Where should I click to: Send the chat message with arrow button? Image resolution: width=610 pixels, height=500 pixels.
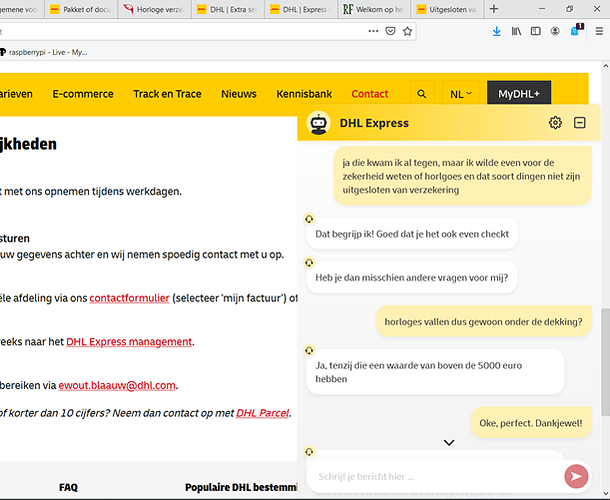(576, 476)
